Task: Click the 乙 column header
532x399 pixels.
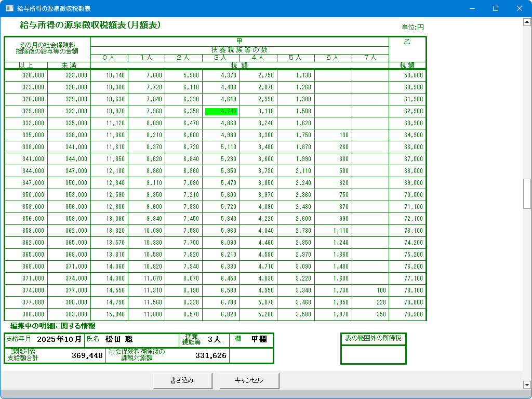Action: [407, 42]
